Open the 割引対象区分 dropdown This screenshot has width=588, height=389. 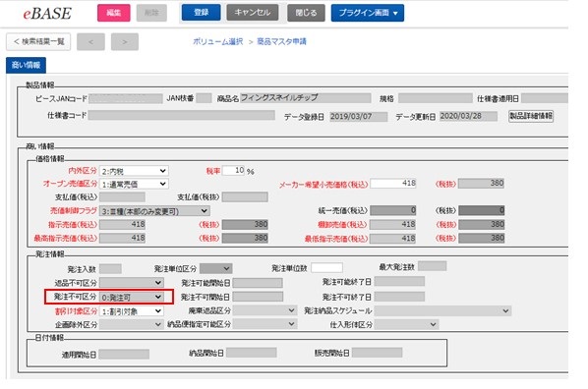[x=131, y=311]
